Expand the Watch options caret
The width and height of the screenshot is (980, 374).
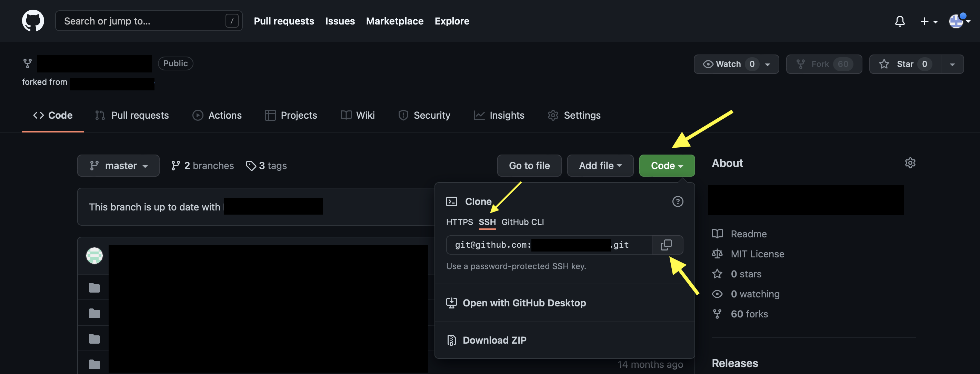768,64
